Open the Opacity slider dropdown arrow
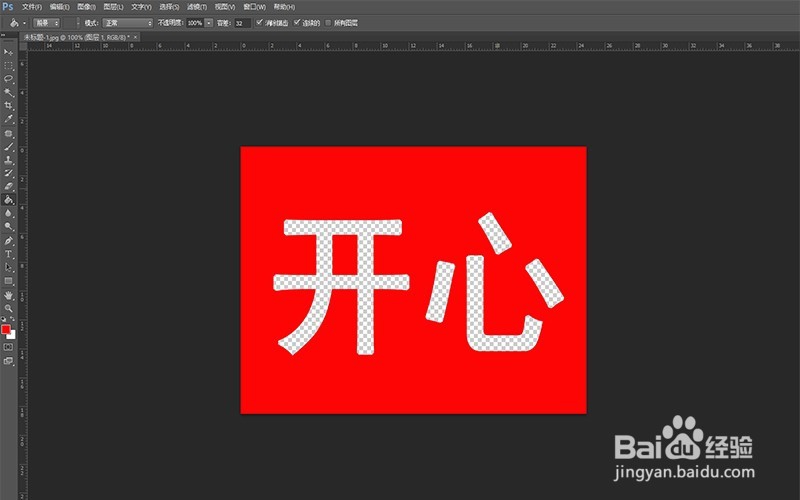The height and width of the screenshot is (500, 800). [209, 23]
